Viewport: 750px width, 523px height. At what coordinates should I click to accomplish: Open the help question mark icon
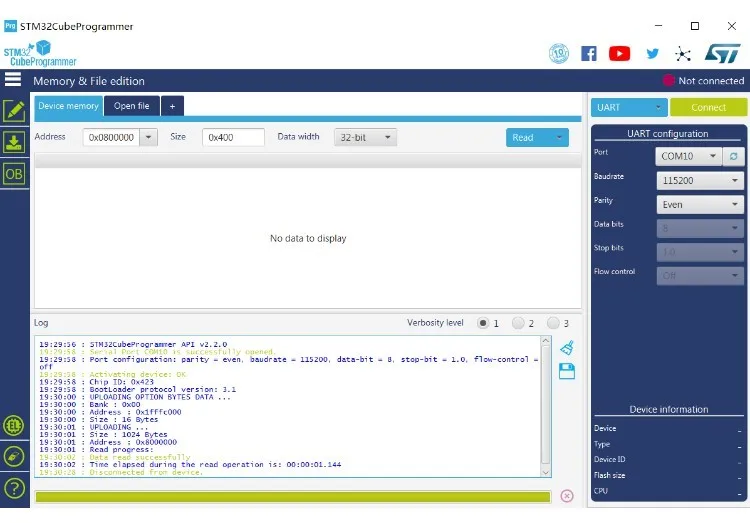14,489
